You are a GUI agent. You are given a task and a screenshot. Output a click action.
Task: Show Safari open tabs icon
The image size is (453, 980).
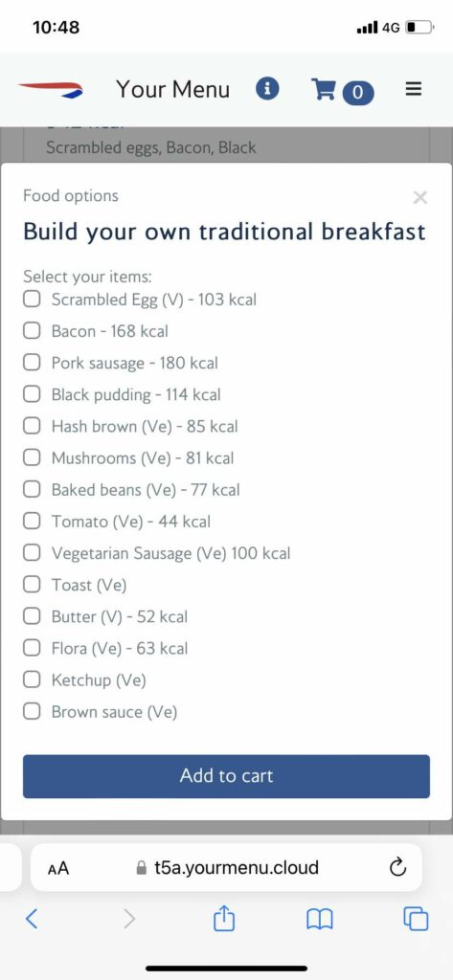(x=416, y=919)
